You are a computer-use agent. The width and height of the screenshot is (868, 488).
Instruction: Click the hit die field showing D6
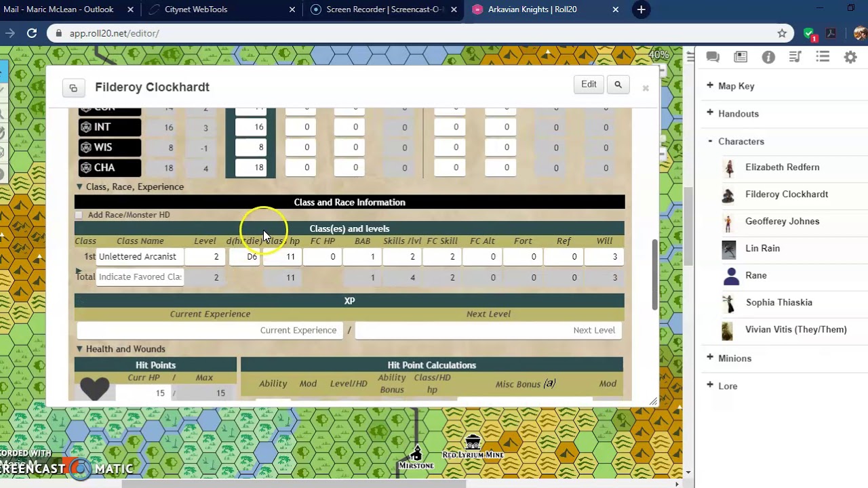tap(245, 257)
